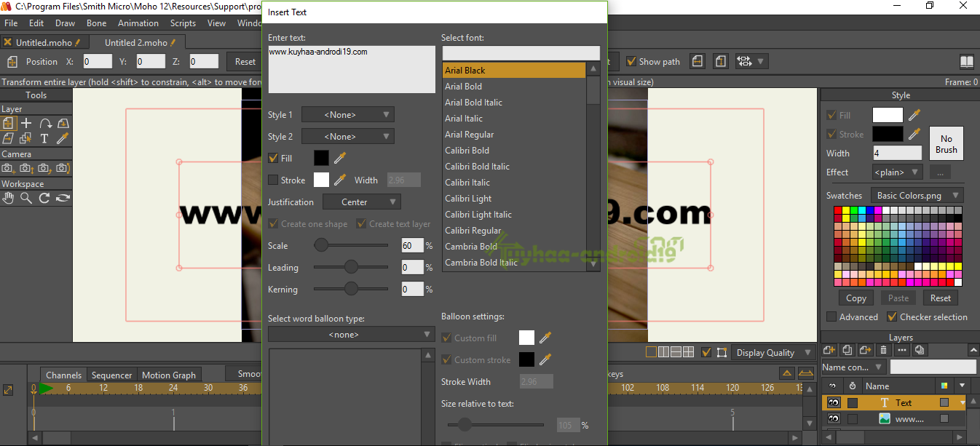
Task: Select the Rotate Workspace tool
Action: coord(44,198)
